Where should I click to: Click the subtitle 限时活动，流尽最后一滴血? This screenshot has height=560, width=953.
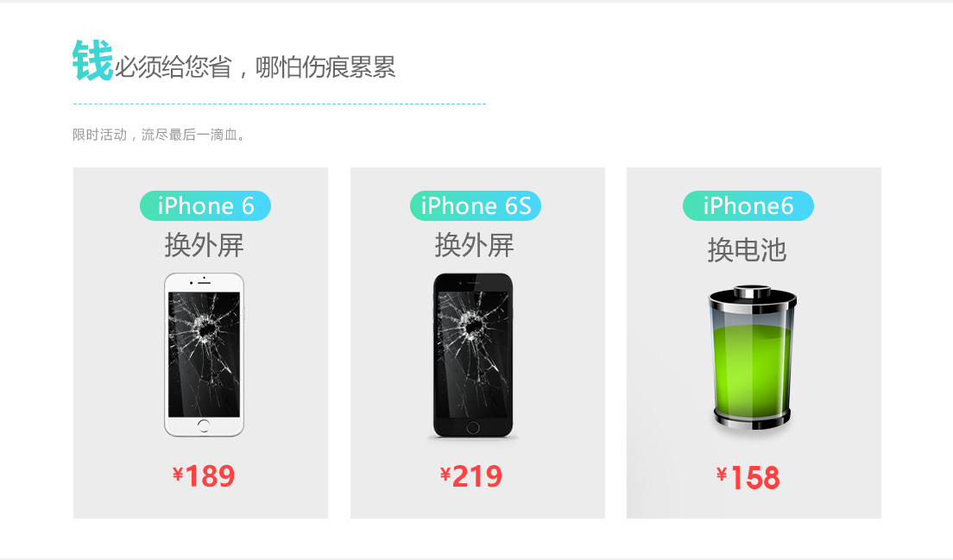[159, 135]
